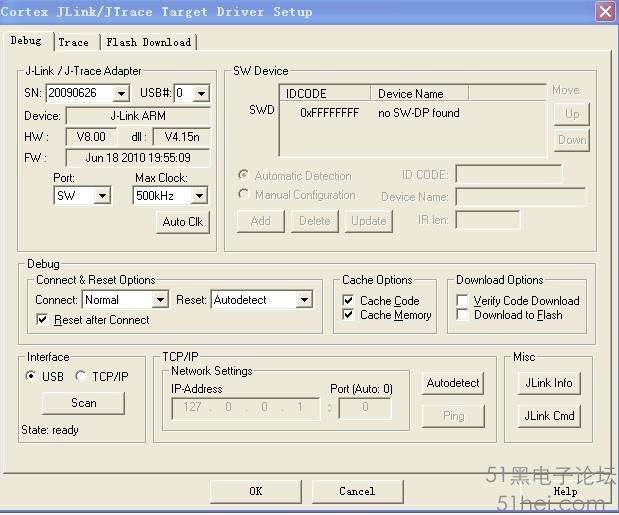This screenshot has height=515, width=619.
Task: Click the FW date Jun 18 2010 field
Action: click(138, 158)
